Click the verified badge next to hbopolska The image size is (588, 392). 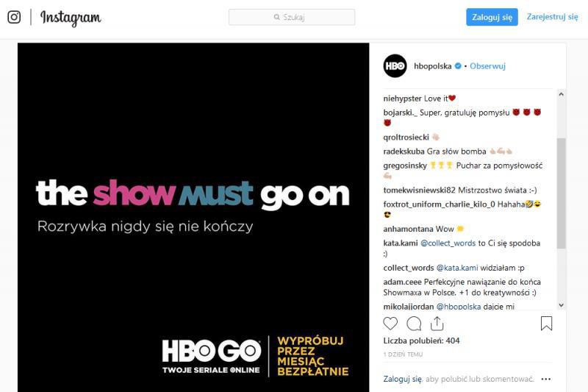458,66
